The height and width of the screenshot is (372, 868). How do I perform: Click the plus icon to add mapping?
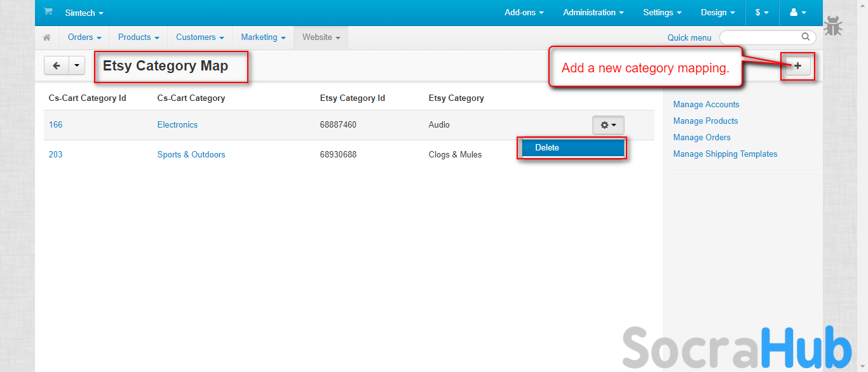798,65
